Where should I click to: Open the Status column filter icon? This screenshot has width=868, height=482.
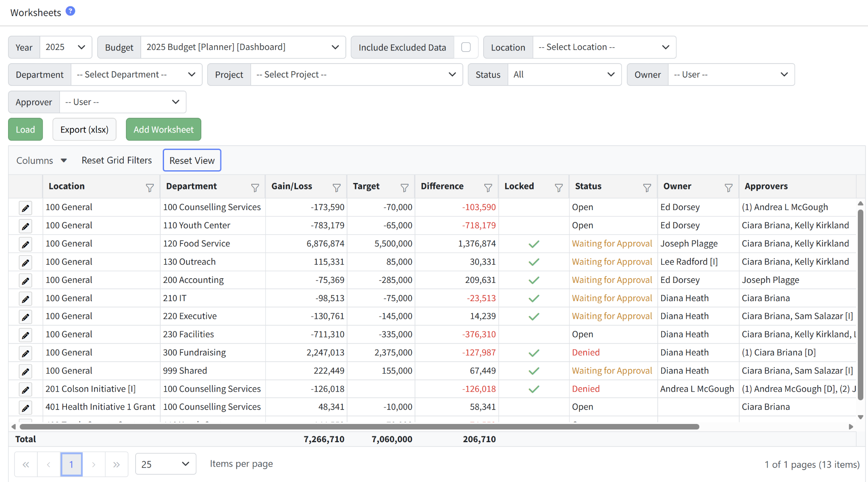click(647, 188)
